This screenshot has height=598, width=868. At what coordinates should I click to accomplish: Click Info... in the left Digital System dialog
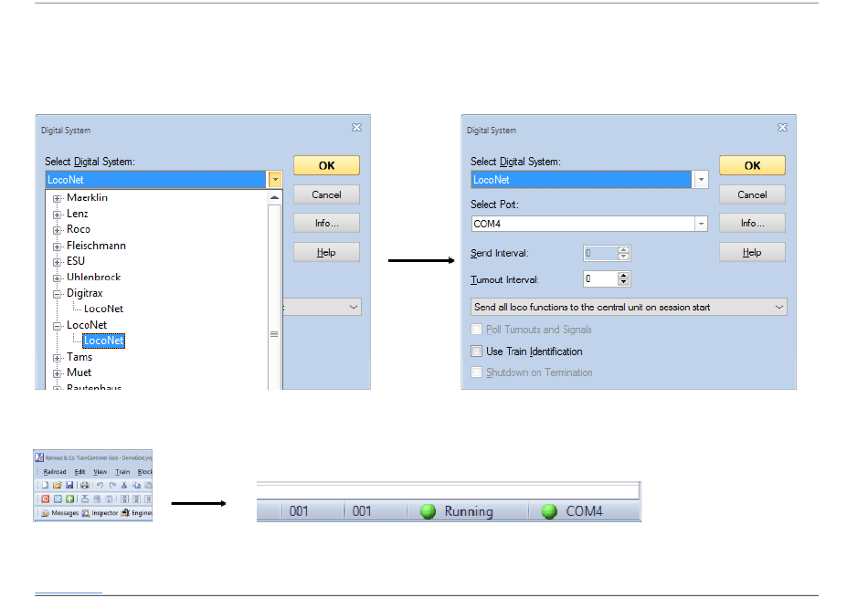(x=326, y=223)
